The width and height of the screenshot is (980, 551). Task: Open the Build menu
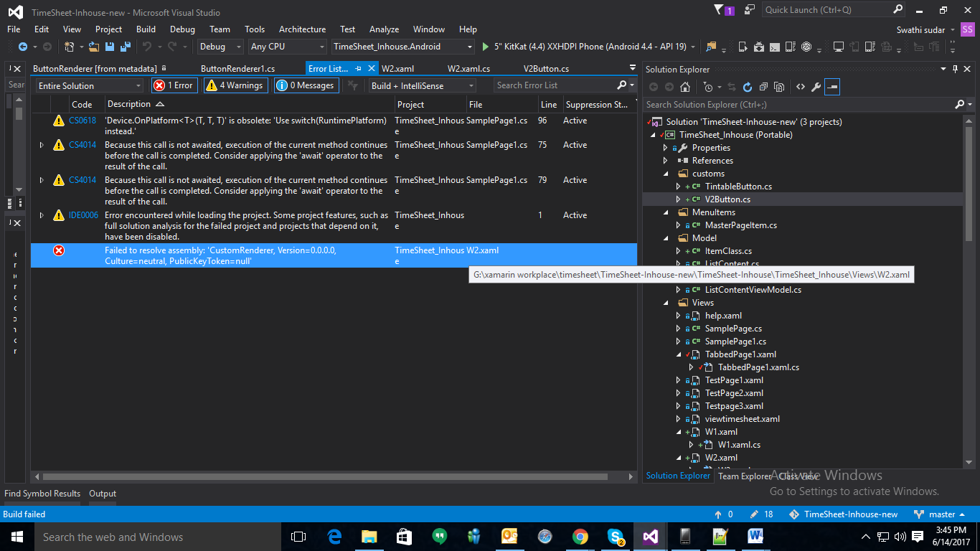(146, 29)
